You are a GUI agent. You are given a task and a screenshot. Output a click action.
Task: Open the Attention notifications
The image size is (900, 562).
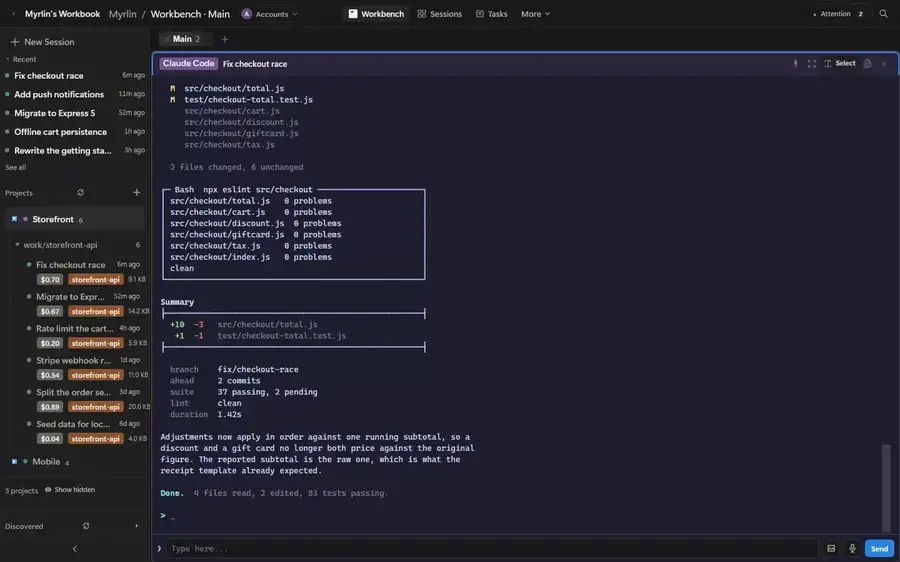(839, 14)
